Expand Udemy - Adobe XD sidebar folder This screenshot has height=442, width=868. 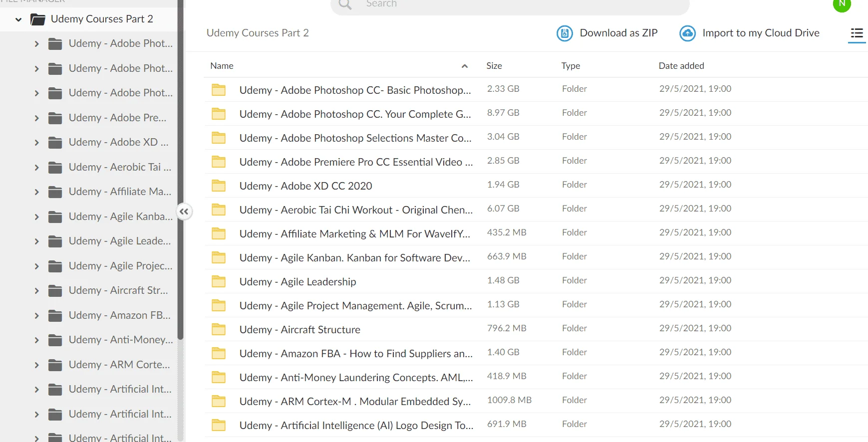pos(36,143)
